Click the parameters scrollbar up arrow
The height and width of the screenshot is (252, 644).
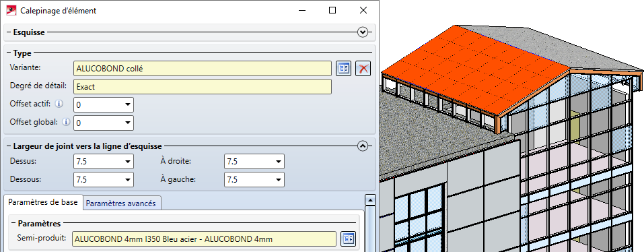[371, 201]
